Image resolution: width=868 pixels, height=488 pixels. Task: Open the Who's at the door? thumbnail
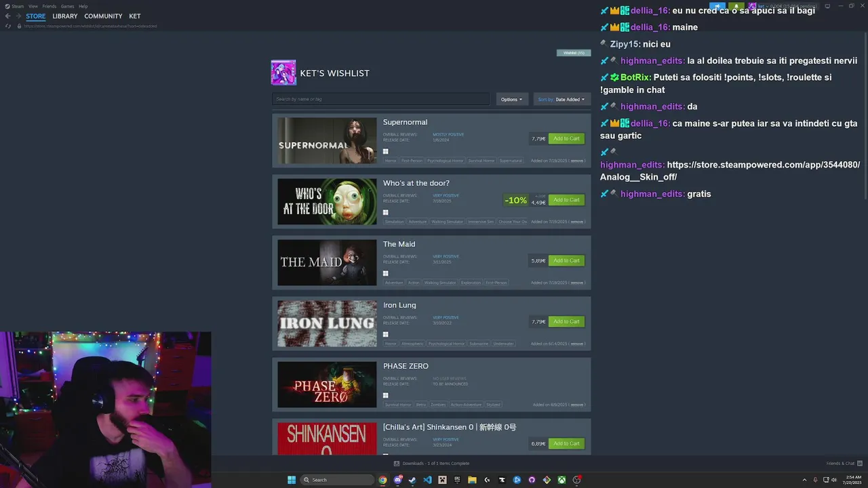click(327, 202)
